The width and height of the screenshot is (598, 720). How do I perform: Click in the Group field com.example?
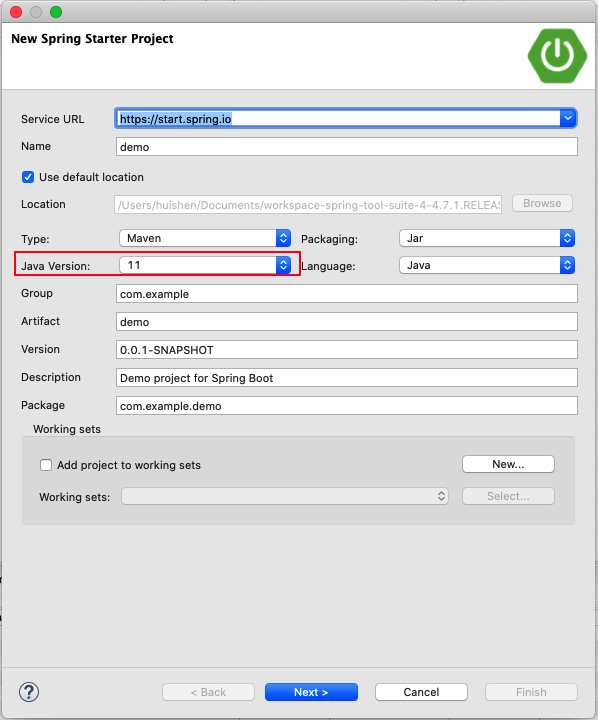[347, 294]
